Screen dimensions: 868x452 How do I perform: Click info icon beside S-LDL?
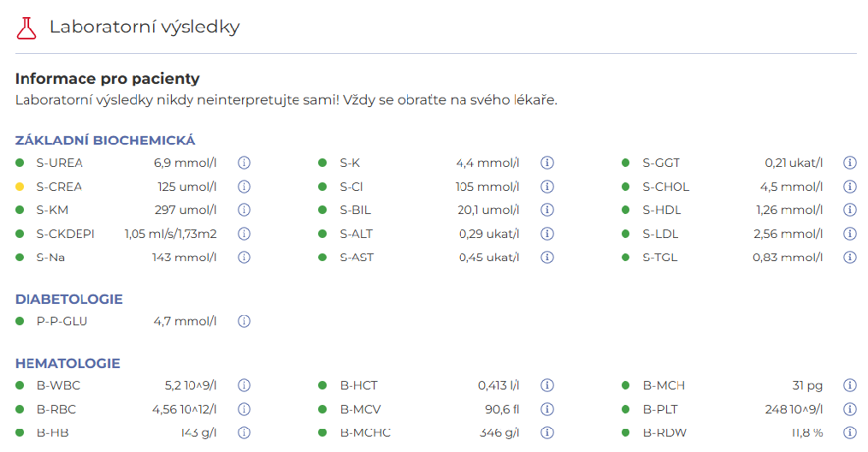coord(850,234)
